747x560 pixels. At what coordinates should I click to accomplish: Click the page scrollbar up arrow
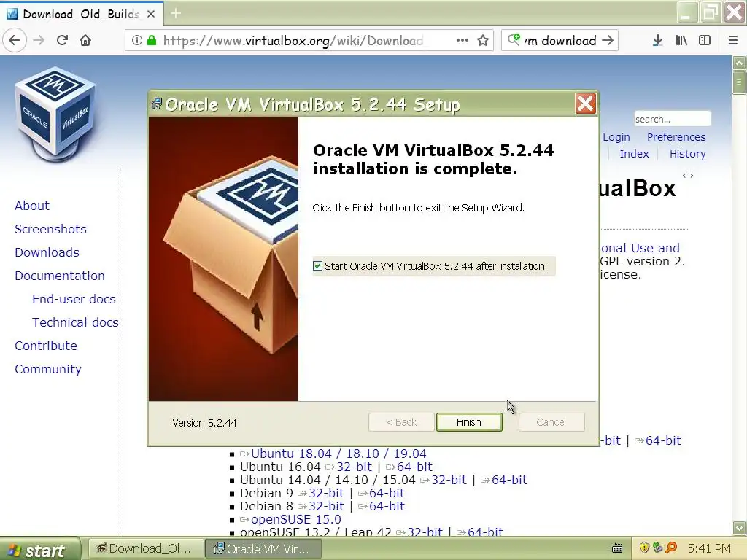coord(739,63)
